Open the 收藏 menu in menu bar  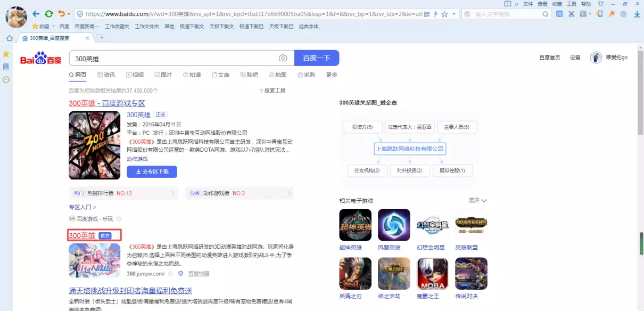557,4
